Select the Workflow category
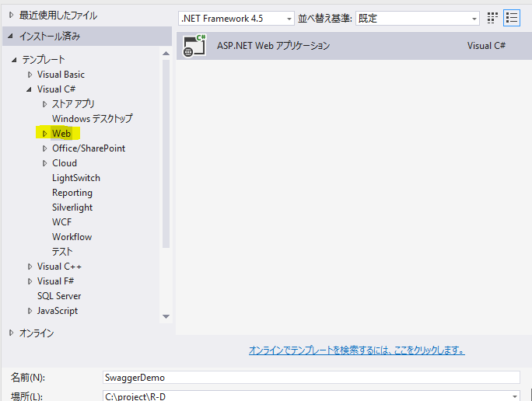Screen dimensions: 532x401 (72, 237)
